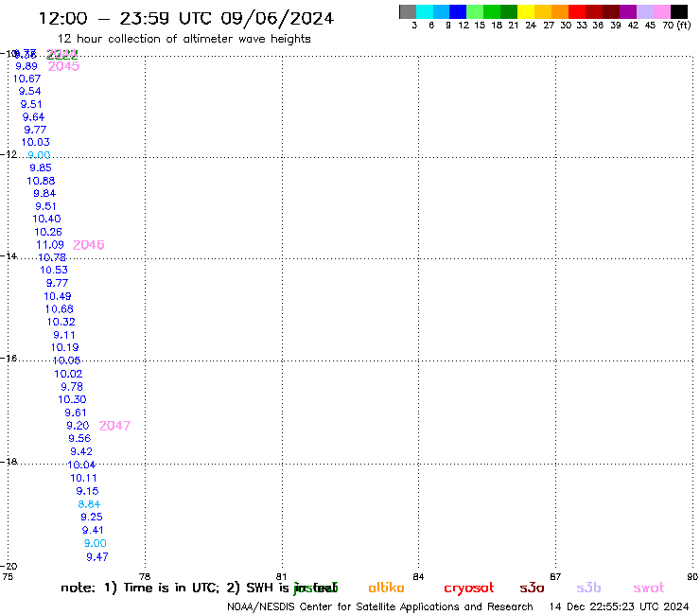Viewport: 700px width, 615px height.
Task: Click the pink time label 2047
Action: click(114, 426)
